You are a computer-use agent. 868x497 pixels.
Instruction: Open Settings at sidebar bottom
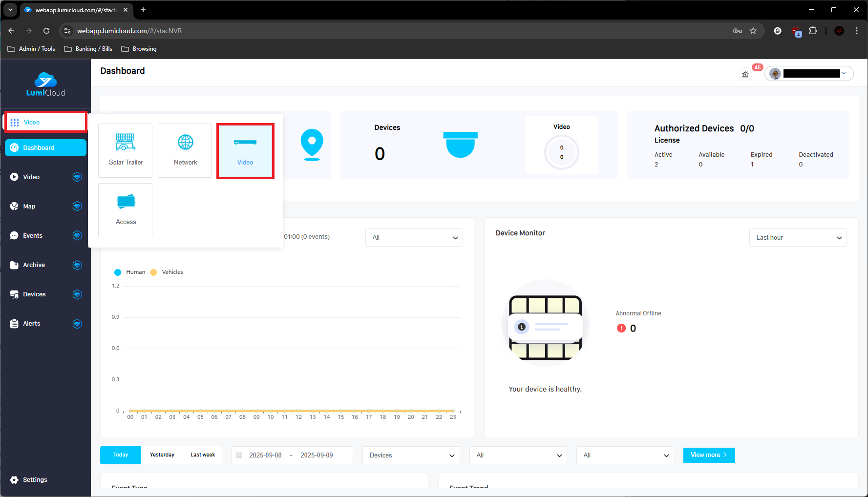[35, 480]
